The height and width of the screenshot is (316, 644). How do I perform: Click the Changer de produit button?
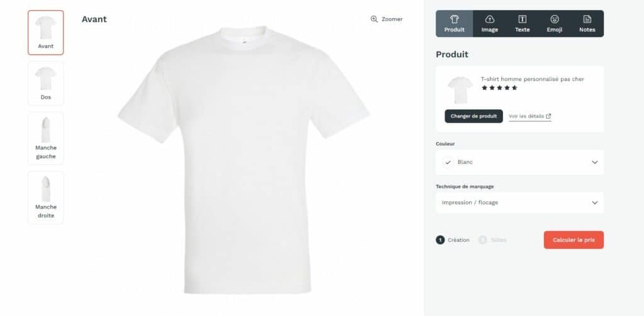(x=474, y=116)
